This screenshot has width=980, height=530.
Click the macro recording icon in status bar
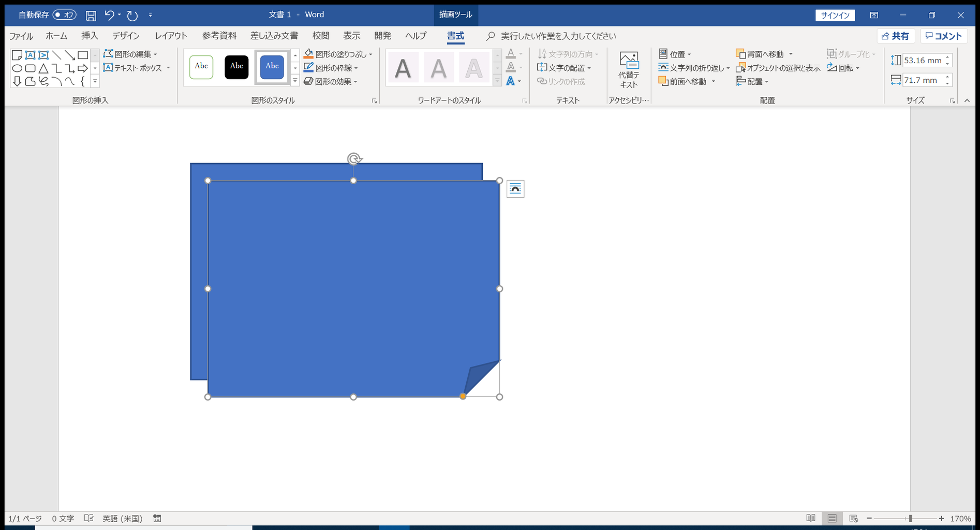click(157, 518)
